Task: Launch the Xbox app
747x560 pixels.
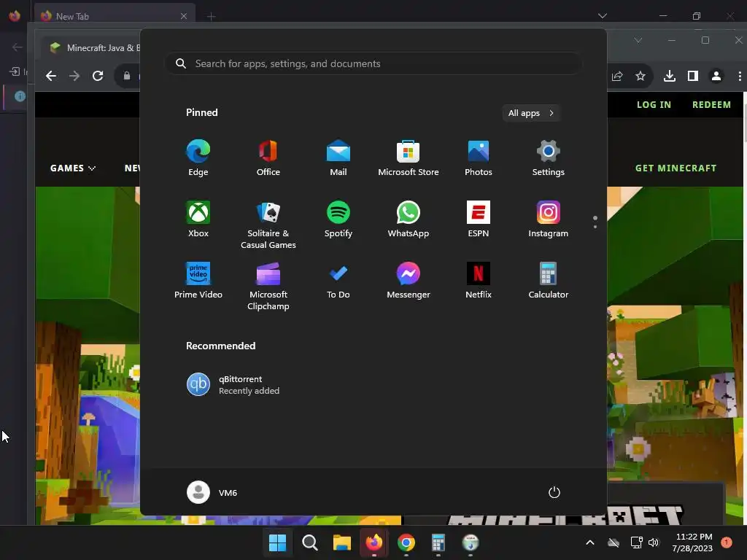Action: (198, 219)
